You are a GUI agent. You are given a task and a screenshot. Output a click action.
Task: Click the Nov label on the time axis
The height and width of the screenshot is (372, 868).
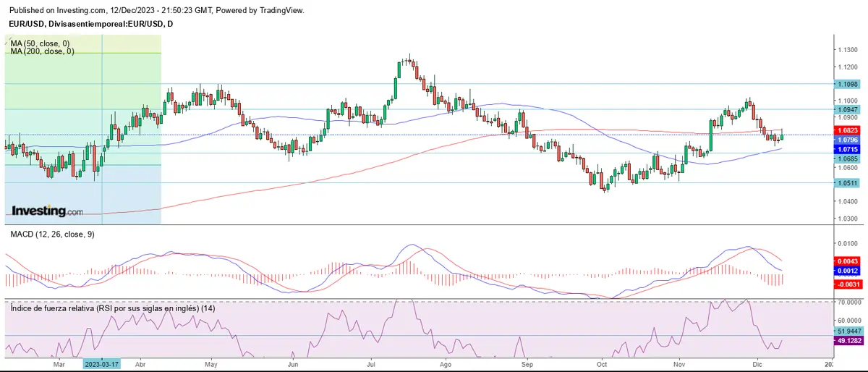click(678, 365)
